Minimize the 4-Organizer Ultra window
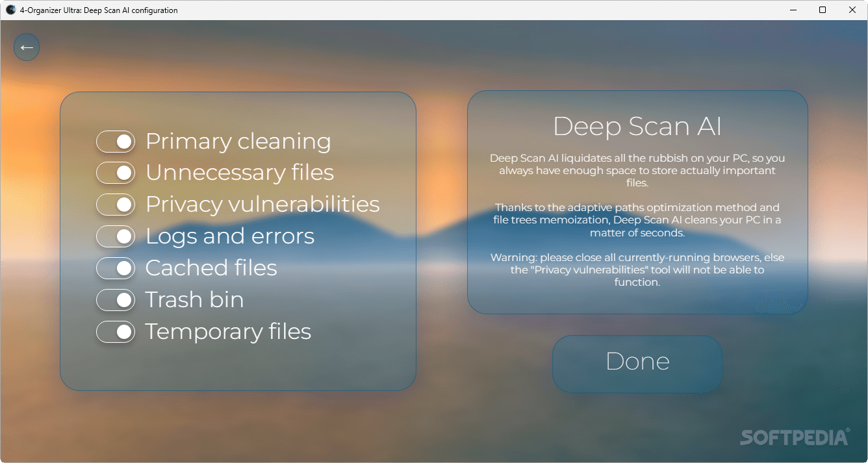This screenshot has width=868, height=463. 793,10
